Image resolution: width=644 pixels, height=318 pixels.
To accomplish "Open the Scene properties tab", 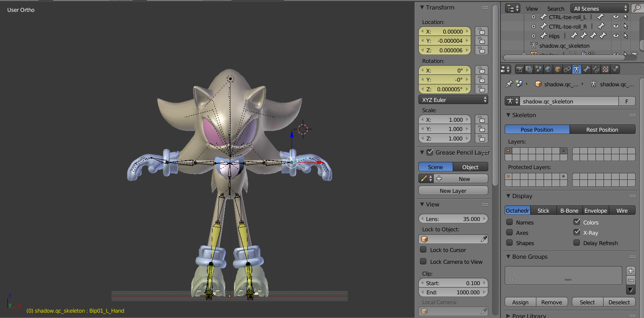I will click(539, 69).
